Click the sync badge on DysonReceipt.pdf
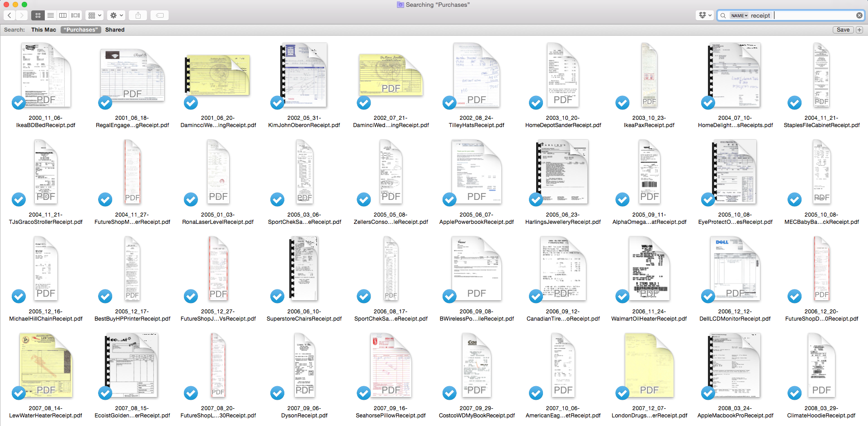 277,393
